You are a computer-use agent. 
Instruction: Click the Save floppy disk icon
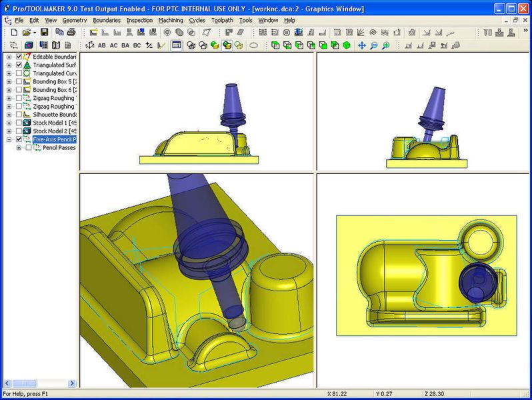45,33
